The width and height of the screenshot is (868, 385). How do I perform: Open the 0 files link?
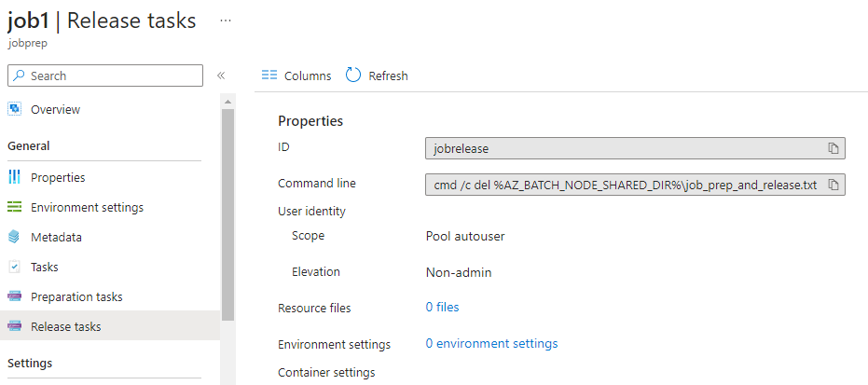pyautogui.click(x=442, y=307)
